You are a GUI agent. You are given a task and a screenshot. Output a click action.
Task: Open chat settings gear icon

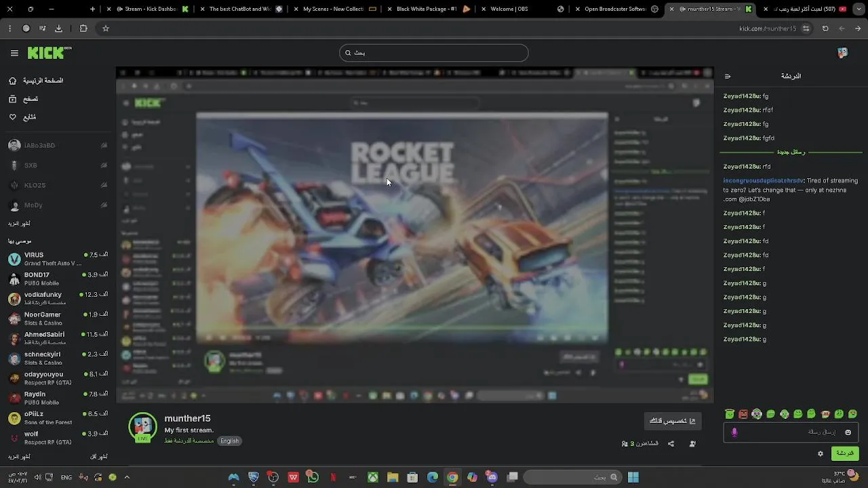820,453
